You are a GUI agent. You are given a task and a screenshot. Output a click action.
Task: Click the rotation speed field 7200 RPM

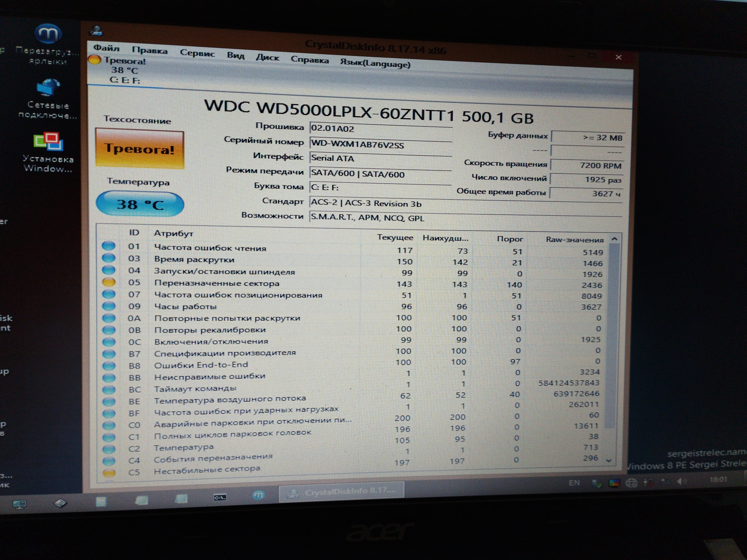(x=587, y=165)
